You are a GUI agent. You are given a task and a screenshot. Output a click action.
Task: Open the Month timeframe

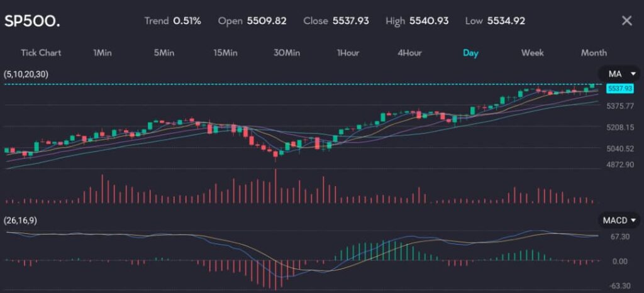[594, 53]
